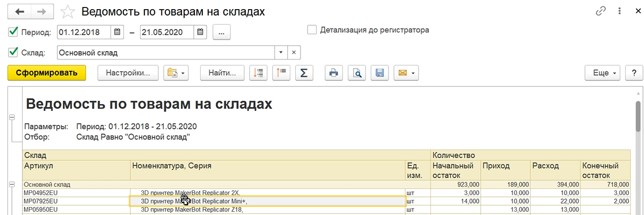Copy the link via the chain icon
Viewport: 644px width, 215px height.
click(601, 11)
